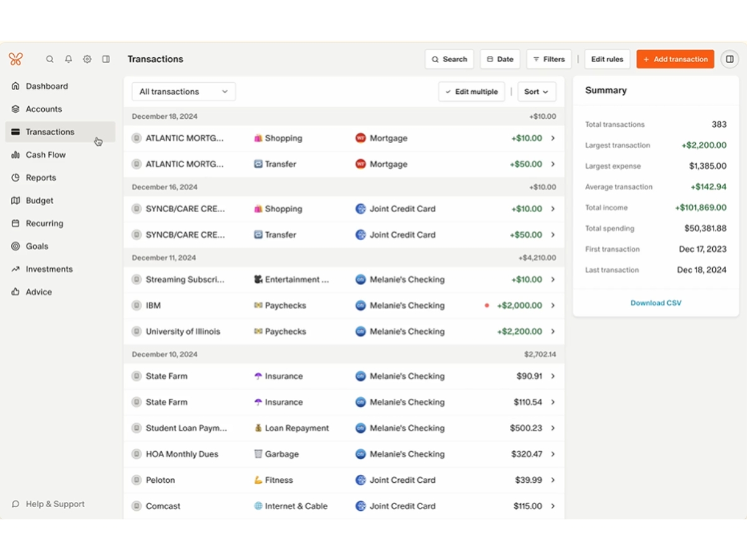Expand the University of Illinois row chevron
This screenshot has width=747, height=560.
553,332
